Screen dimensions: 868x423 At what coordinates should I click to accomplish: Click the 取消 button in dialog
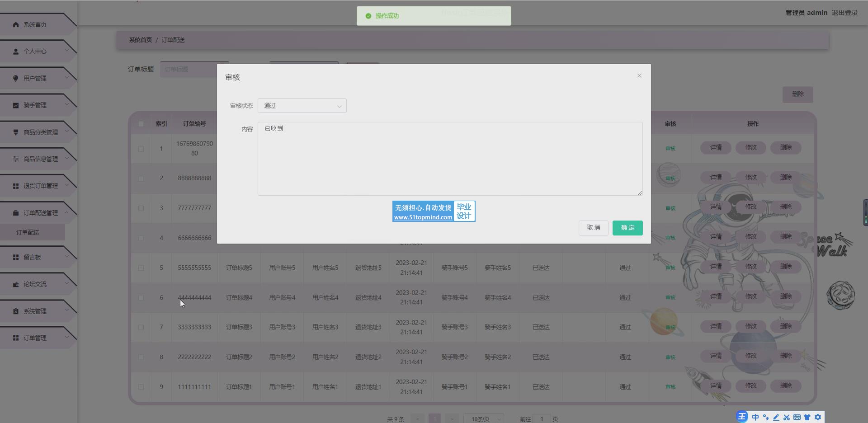[594, 228]
